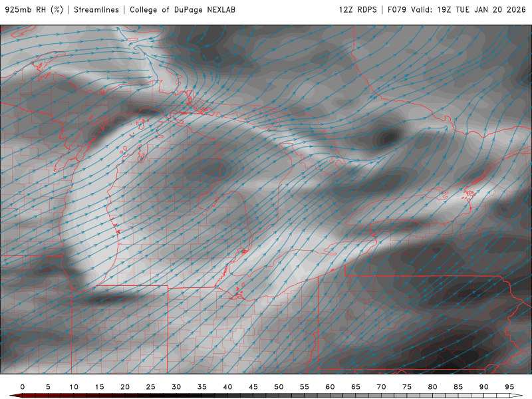This screenshot has width=532, height=399.
Task: Click the '95' colorbar scale label
Action: click(x=509, y=387)
